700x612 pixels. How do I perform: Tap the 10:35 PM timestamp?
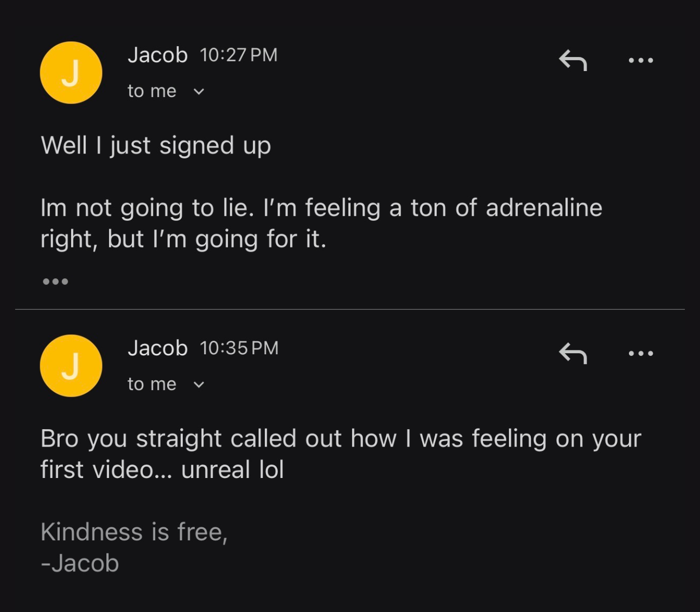pyautogui.click(x=239, y=348)
